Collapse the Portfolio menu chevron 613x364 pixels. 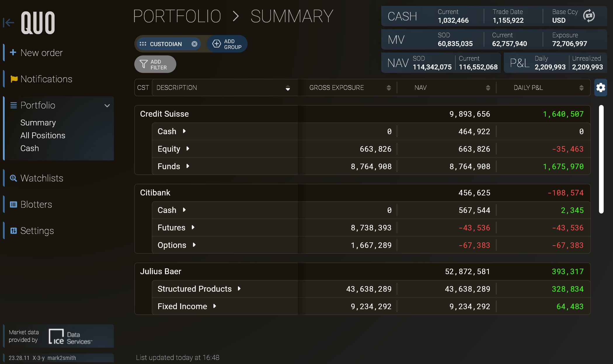point(107,106)
